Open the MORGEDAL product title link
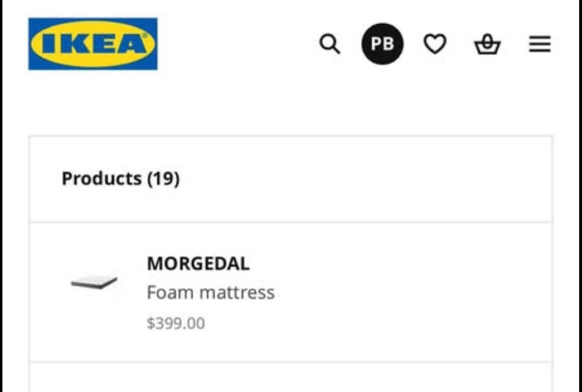 coord(198,264)
